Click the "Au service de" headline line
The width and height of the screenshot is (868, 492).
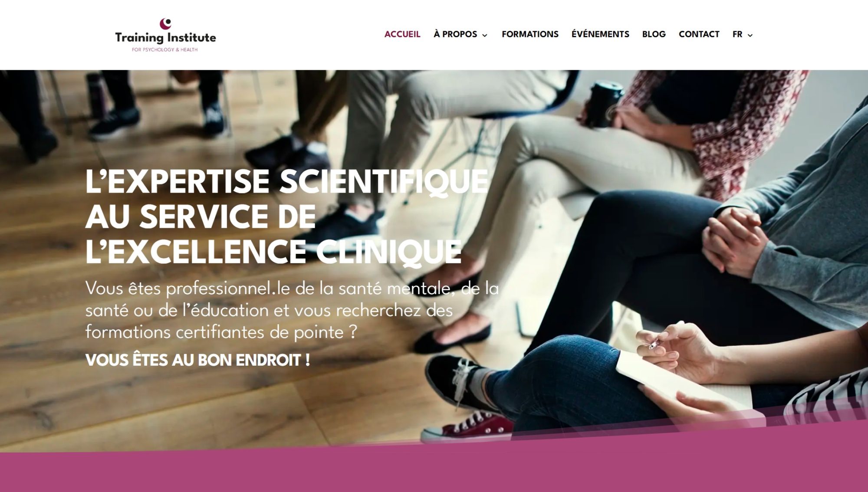pyautogui.click(x=201, y=217)
